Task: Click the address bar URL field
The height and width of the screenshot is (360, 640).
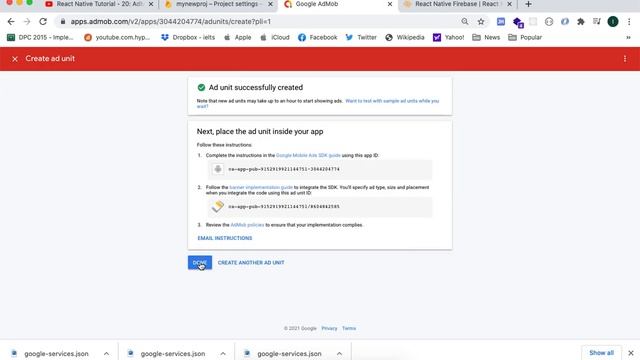Action: (x=261, y=22)
